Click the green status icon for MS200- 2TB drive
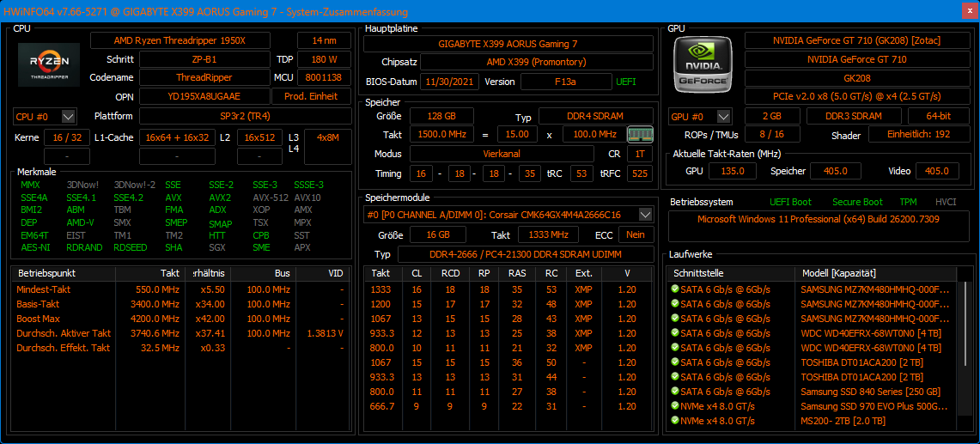This screenshot has height=444, width=980. click(675, 421)
